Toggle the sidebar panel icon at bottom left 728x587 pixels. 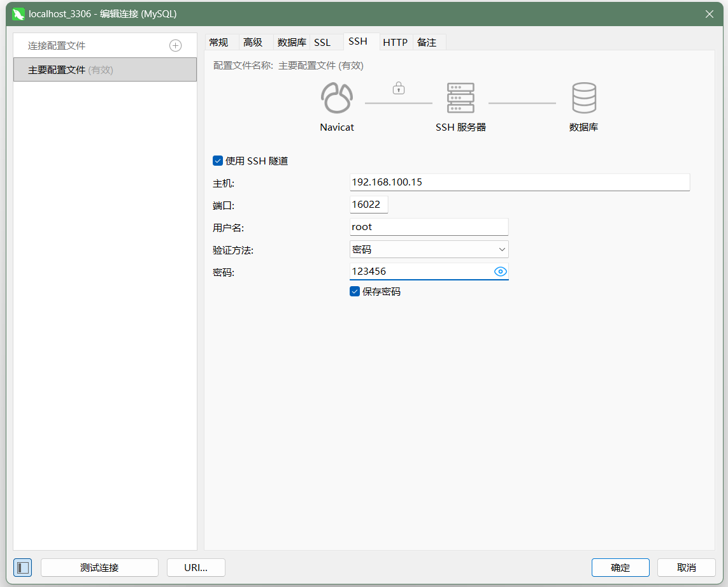point(23,567)
